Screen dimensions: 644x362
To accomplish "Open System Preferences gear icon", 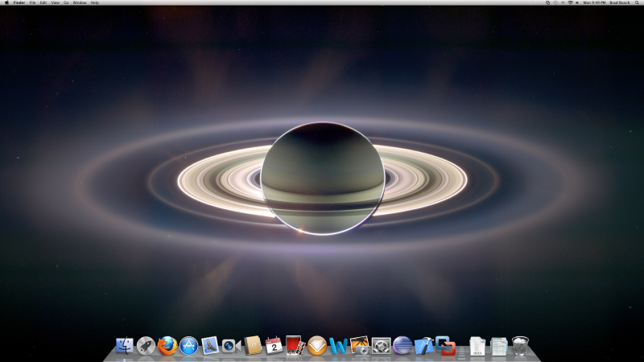I will [381, 346].
